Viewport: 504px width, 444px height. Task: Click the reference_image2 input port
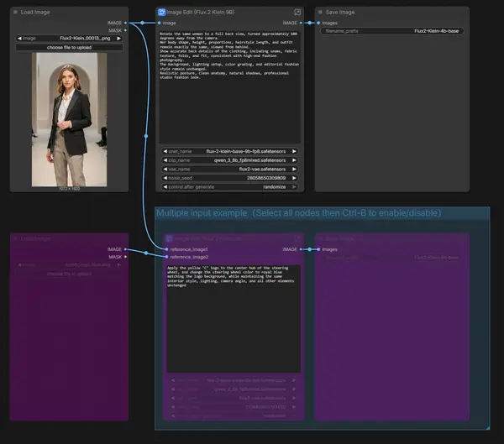point(166,257)
